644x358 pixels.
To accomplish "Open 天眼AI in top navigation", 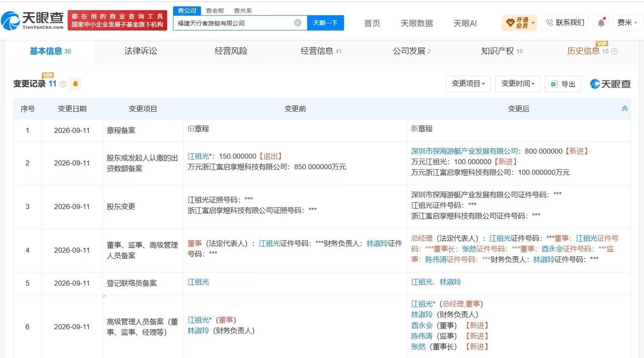I will [465, 23].
